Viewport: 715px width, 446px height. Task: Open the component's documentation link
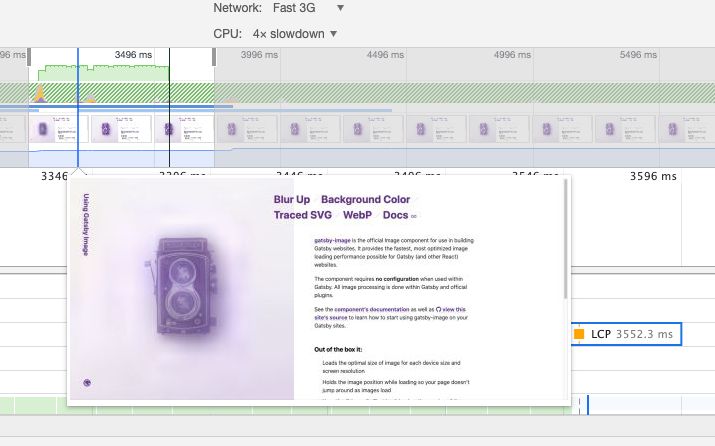[x=372, y=309]
